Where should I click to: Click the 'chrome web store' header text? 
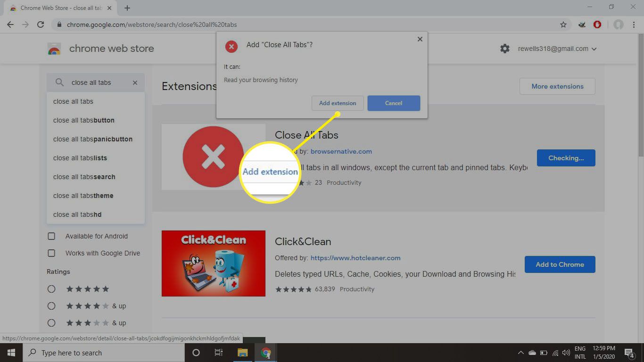(112, 49)
